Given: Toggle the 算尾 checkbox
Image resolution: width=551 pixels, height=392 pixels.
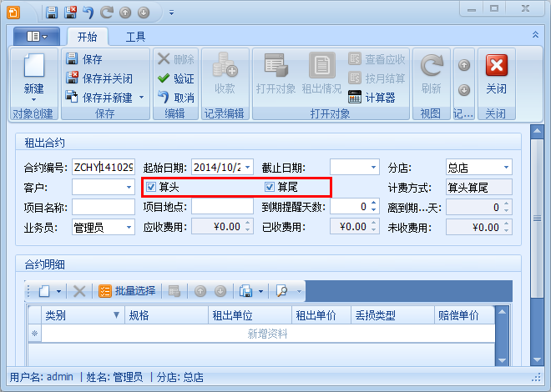Looking at the screenshot, I should [x=270, y=187].
